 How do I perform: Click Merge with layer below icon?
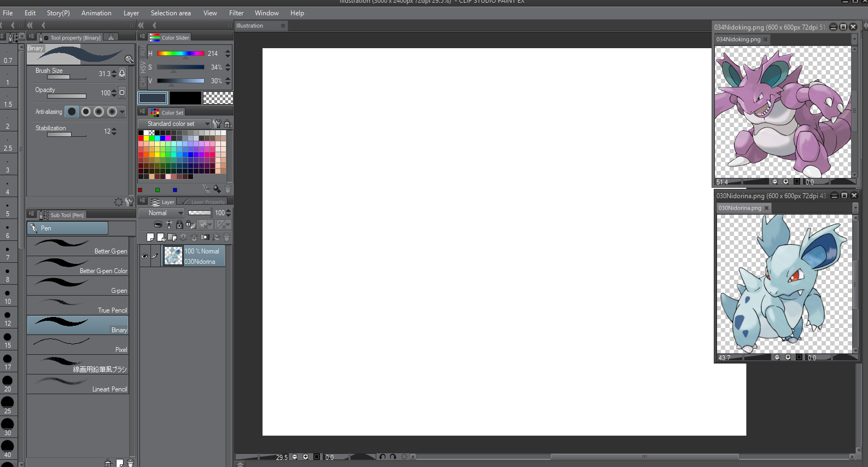pos(194,237)
